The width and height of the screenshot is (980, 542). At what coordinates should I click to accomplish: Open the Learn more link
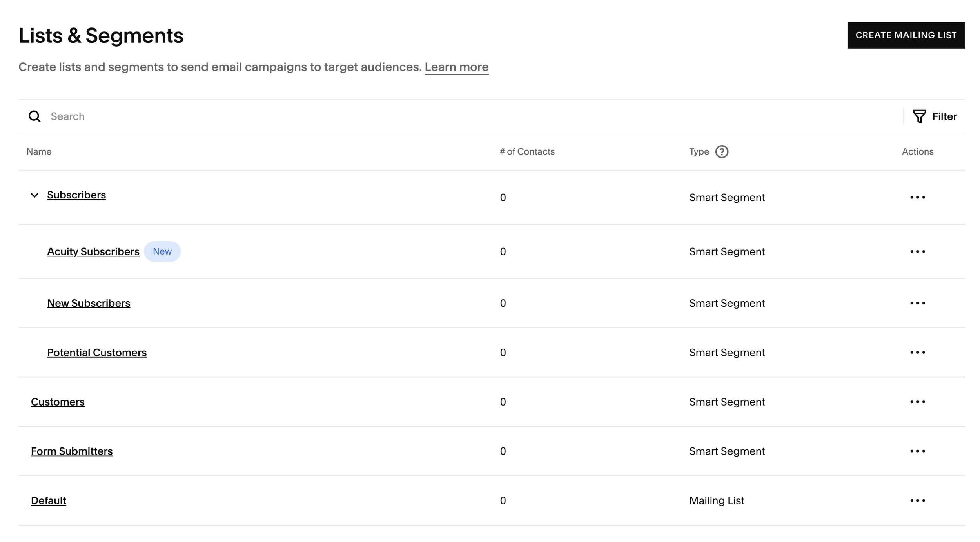click(457, 67)
